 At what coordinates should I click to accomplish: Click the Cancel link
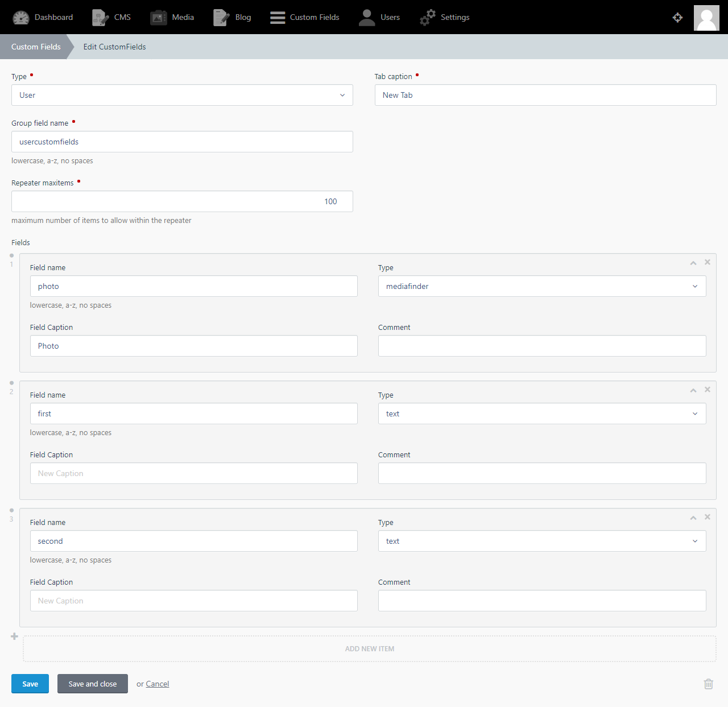point(158,684)
